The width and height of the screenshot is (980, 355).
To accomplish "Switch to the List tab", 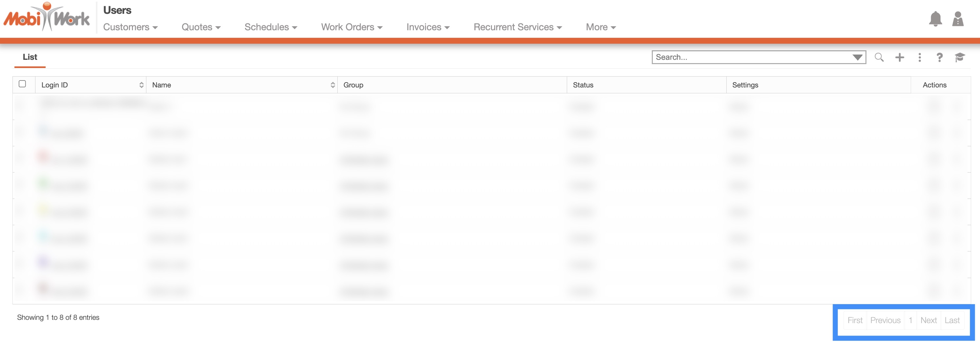I will point(30,57).
